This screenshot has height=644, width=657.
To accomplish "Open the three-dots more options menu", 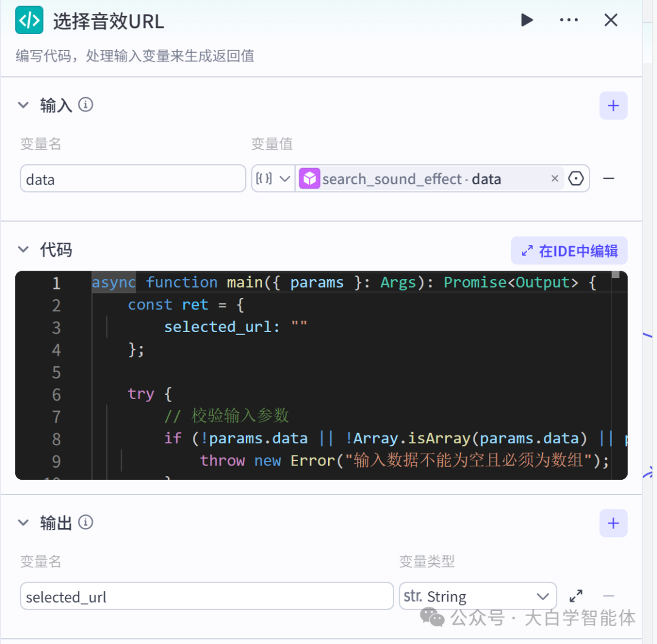I will coord(569,19).
